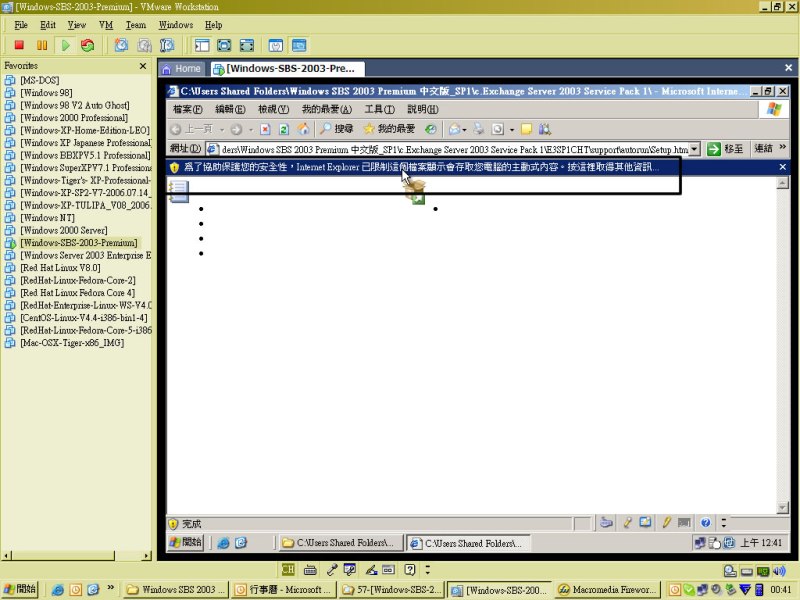Open the IE Back button history dropdown
This screenshot has width=800, height=600.
[222, 130]
